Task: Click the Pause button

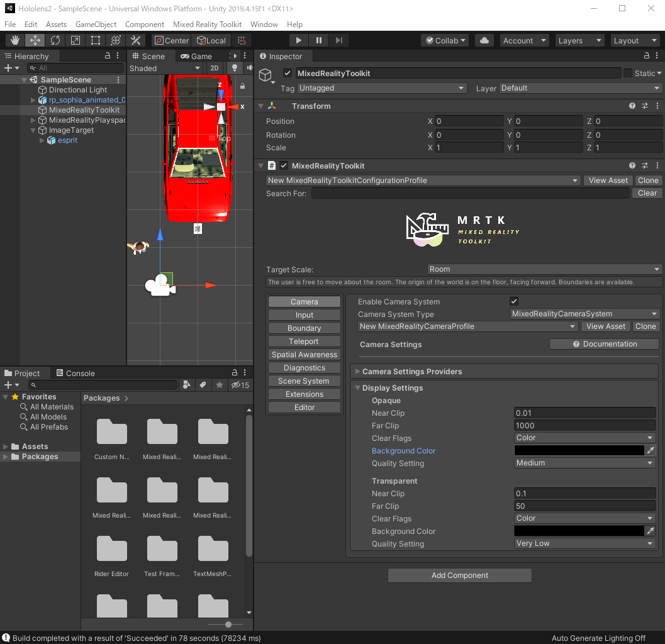Action: coord(319,40)
